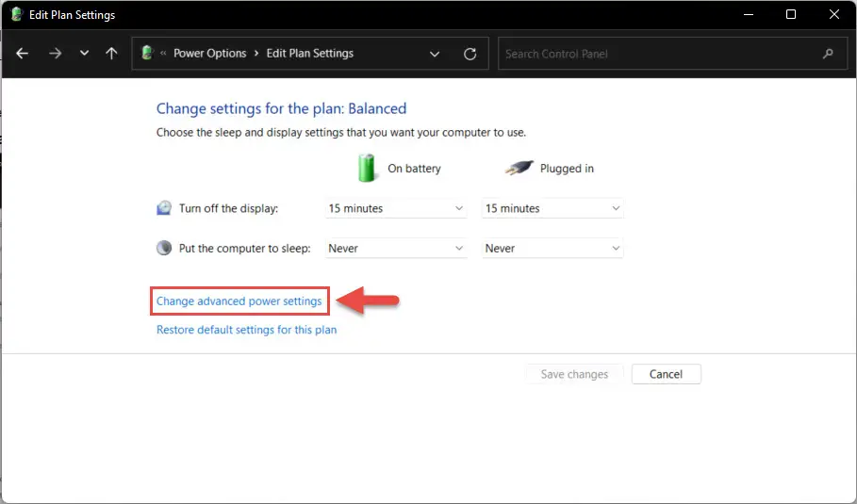The height and width of the screenshot is (504, 857).
Task: Click the Save changes button
Action: tap(574, 374)
